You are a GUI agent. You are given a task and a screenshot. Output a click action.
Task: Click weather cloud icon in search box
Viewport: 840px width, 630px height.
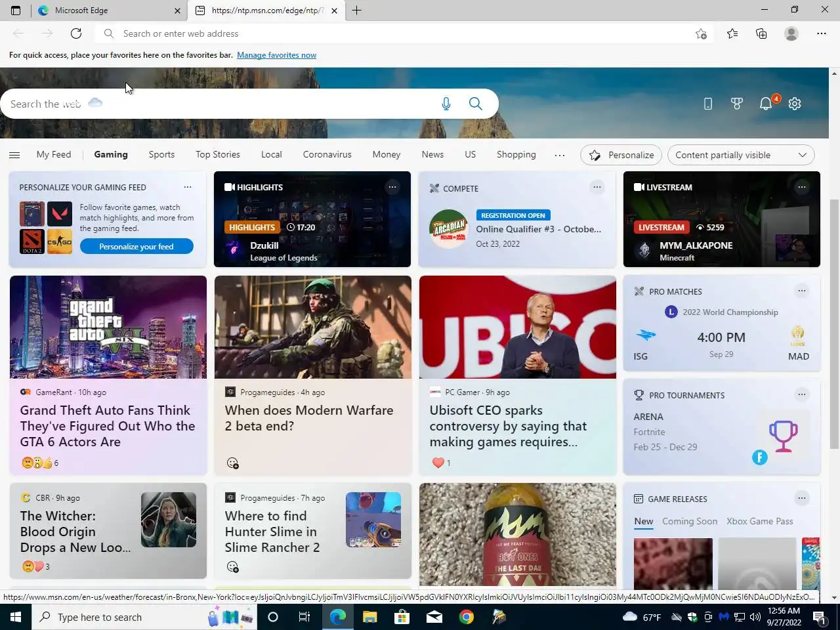(x=95, y=102)
